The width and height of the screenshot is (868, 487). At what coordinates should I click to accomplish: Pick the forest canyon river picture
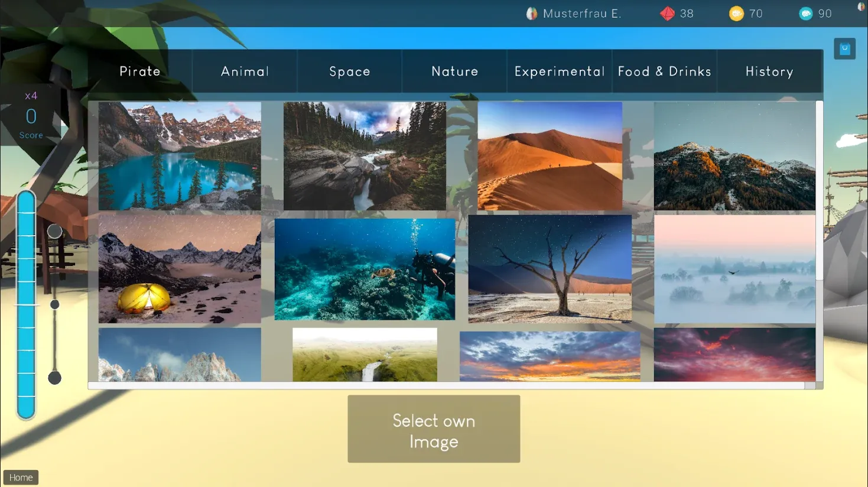pyautogui.click(x=365, y=156)
